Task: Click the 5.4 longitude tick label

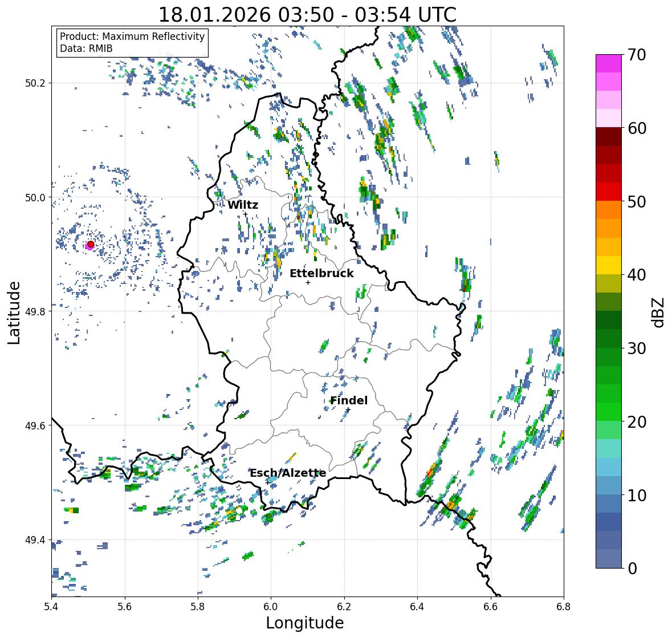Action: 51,607
